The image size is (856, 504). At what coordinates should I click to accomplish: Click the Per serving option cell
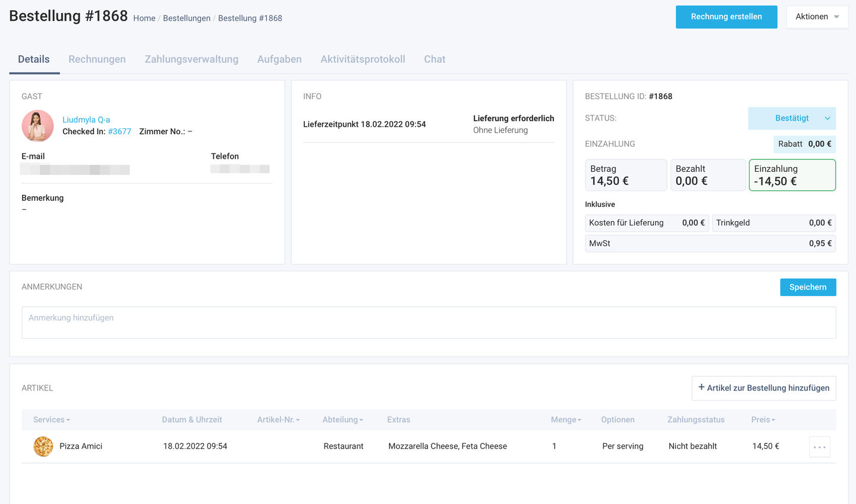pos(623,446)
